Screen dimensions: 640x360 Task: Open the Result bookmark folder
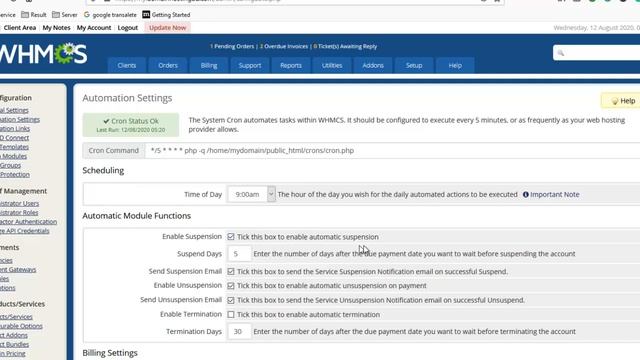coord(33,15)
